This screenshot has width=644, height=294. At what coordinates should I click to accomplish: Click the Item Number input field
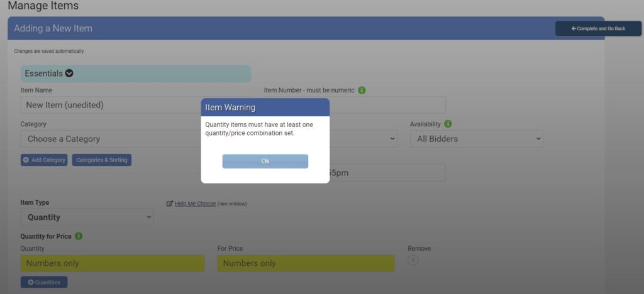[x=387, y=105]
